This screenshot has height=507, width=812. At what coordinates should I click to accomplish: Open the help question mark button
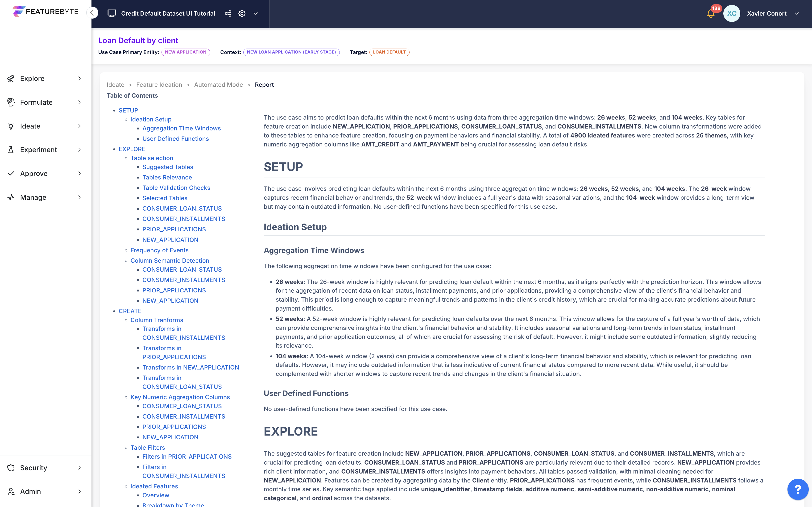[798, 489]
